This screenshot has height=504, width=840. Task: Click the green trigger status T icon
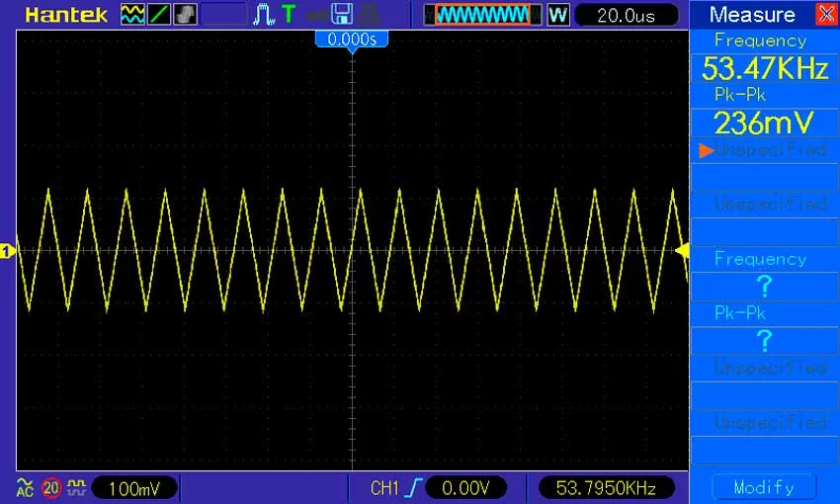[x=288, y=15]
